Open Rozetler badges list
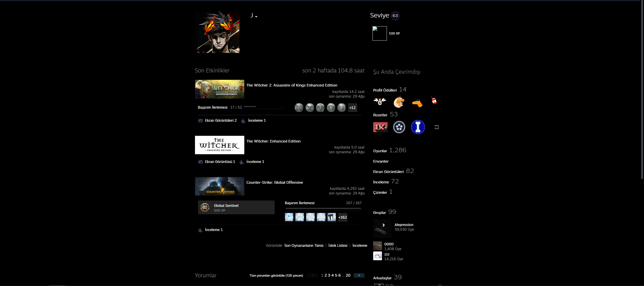The width and height of the screenshot is (644, 286). coord(380,115)
